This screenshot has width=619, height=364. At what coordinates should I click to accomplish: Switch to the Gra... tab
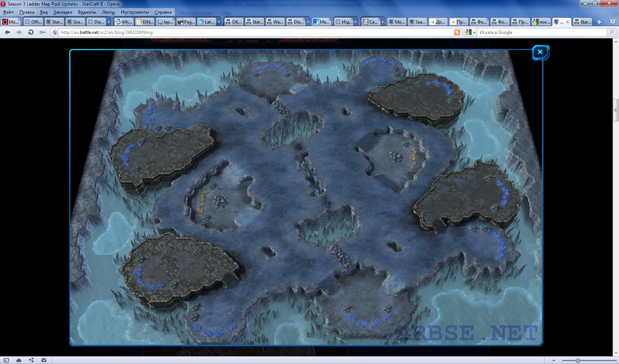click(75, 22)
